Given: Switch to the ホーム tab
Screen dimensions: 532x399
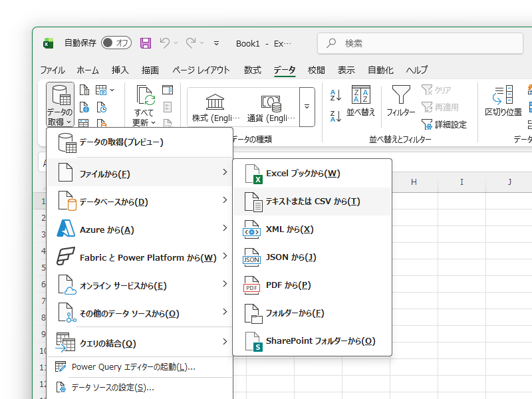Looking at the screenshot, I should click(88, 70).
